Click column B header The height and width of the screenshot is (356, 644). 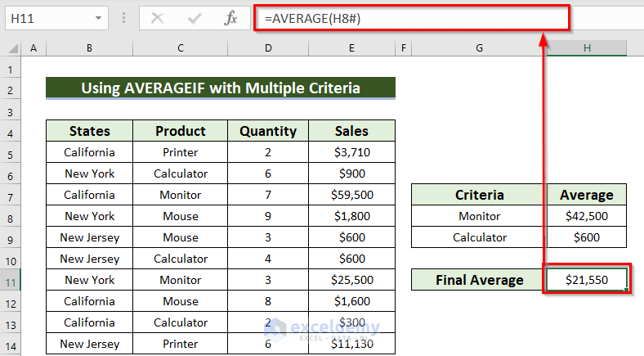click(x=89, y=49)
